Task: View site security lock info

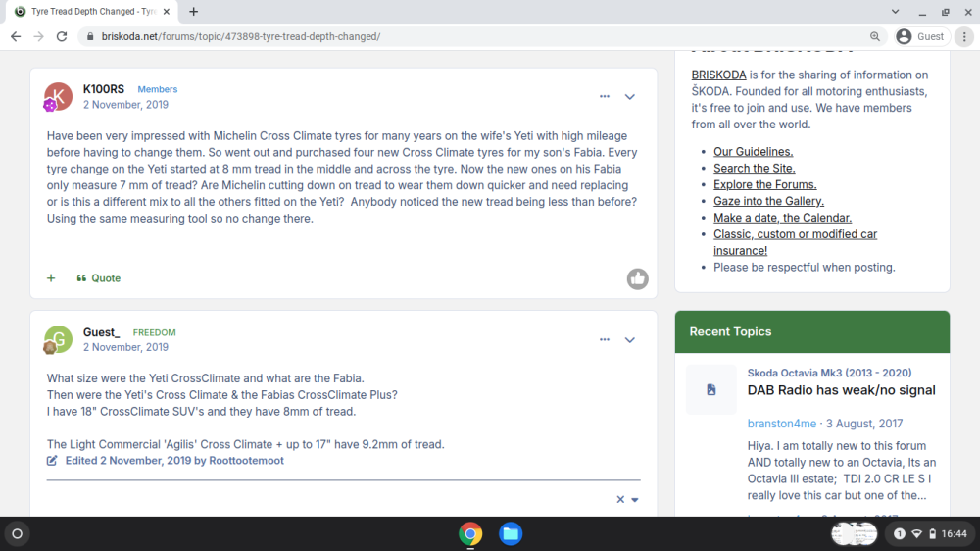Action: [90, 36]
